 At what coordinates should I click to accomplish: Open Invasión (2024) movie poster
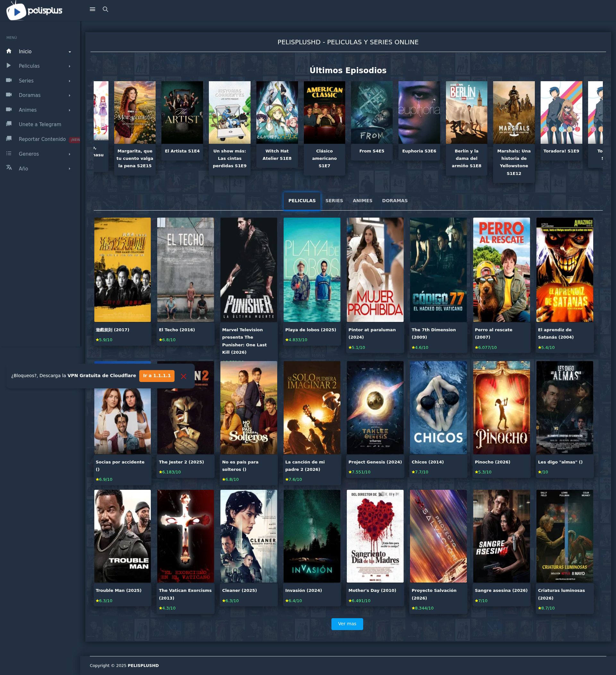pyautogui.click(x=312, y=536)
